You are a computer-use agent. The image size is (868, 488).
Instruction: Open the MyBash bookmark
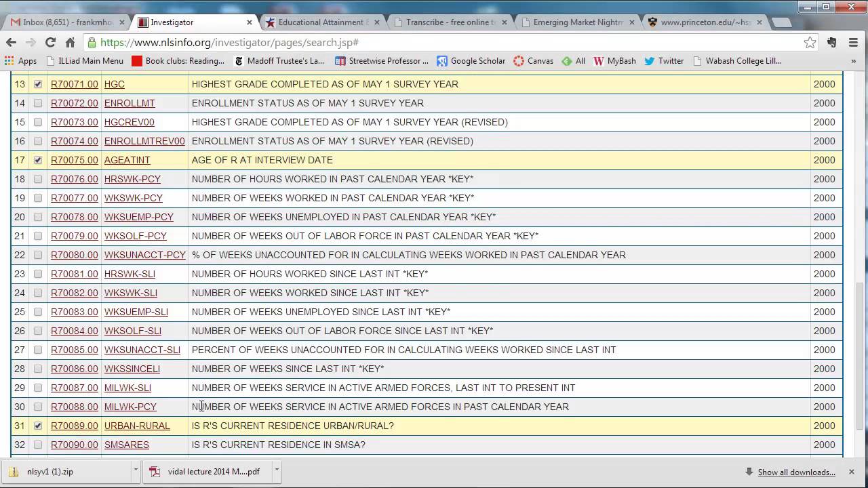point(615,61)
